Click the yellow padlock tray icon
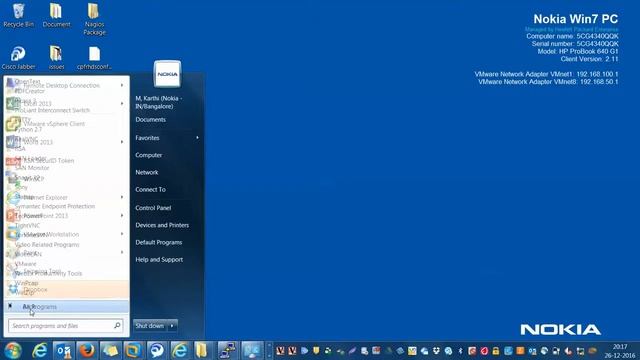Image resolution: width=640 pixels, height=360 pixels. (x=496, y=351)
